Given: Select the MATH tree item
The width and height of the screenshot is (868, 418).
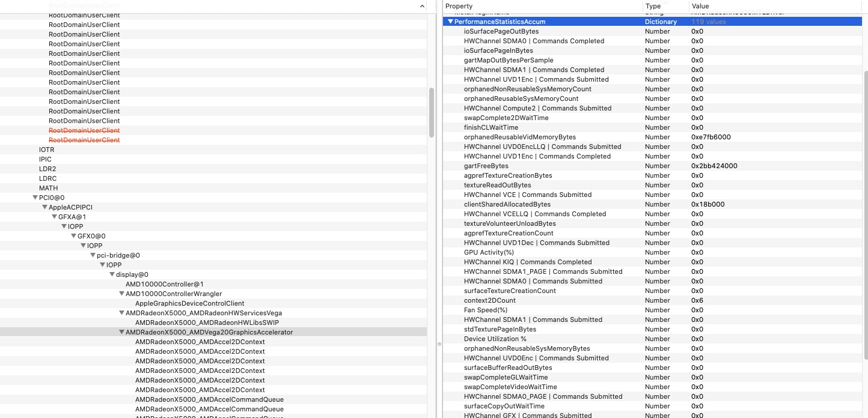Looking at the screenshot, I should (48, 188).
